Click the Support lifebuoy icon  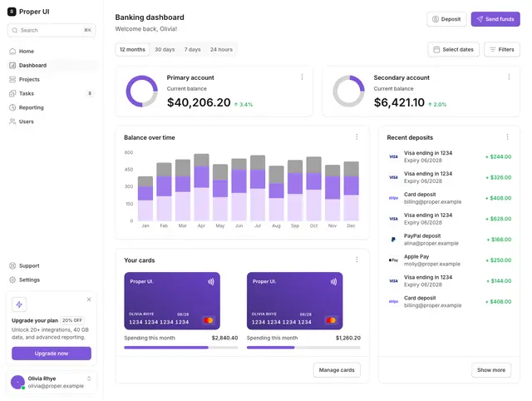pos(12,266)
